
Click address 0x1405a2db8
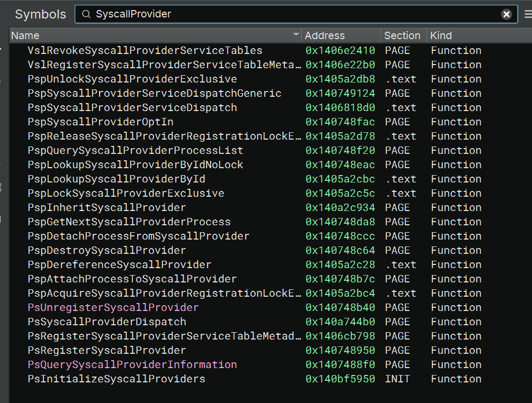340,79
